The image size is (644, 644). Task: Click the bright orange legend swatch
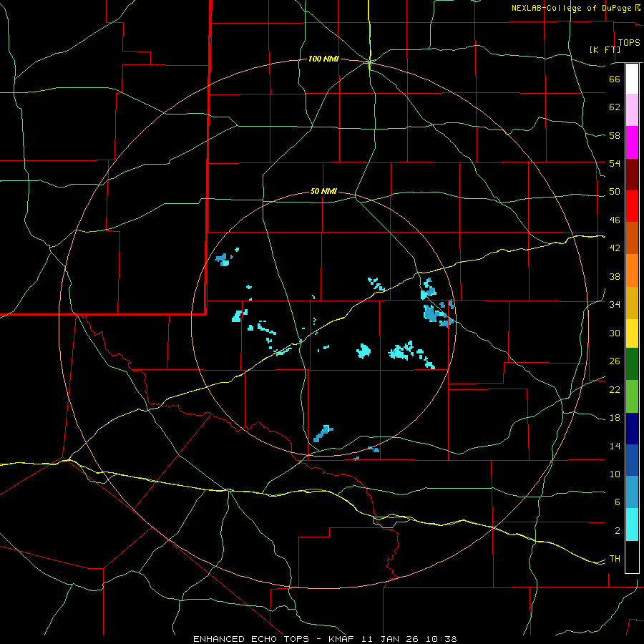(632, 270)
